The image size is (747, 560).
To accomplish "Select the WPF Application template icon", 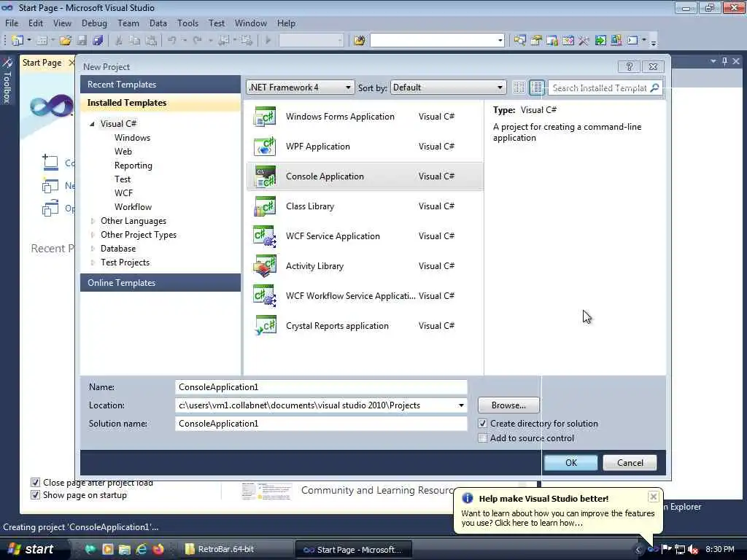I will point(265,147).
